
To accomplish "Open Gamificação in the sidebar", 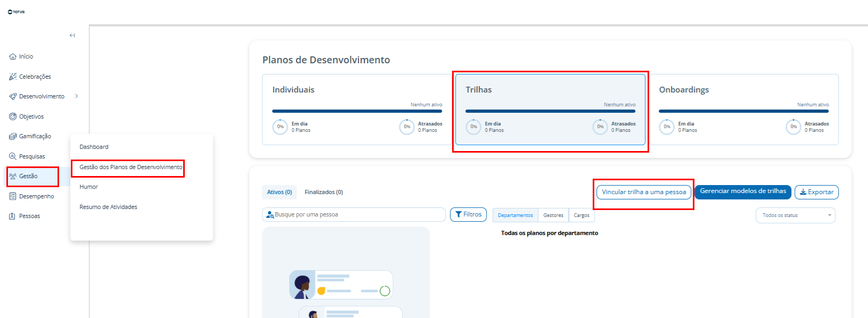I will 35,136.
